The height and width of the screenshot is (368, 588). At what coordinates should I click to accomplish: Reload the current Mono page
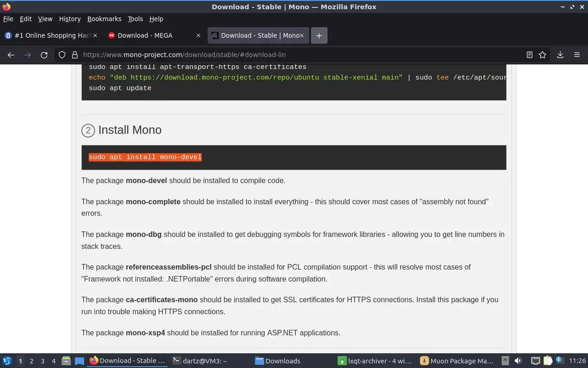click(x=44, y=55)
